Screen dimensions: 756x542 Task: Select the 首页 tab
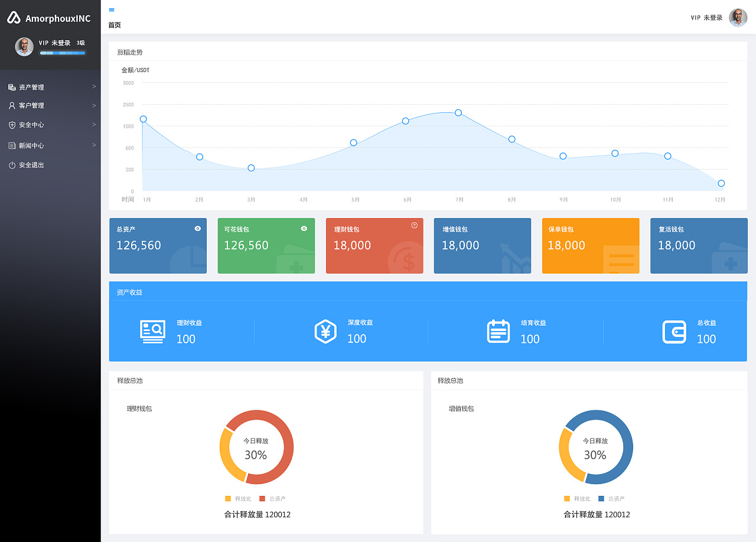(115, 25)
